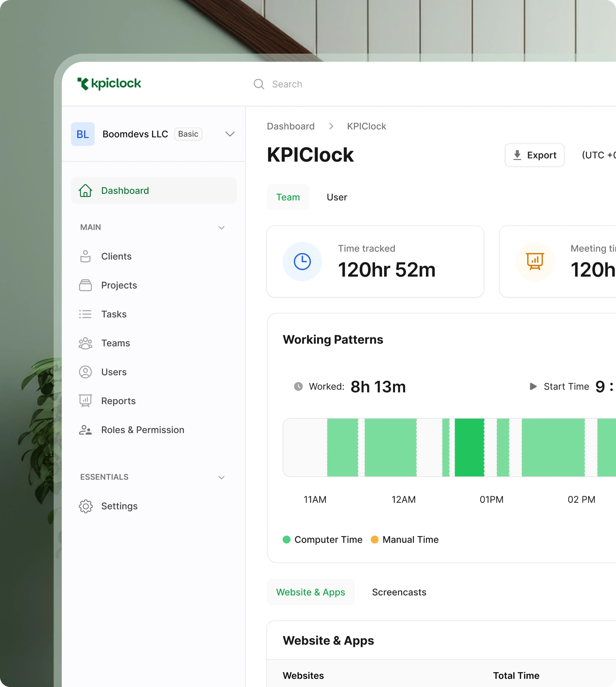Click the Time tracked clock icon
This screenshot has height=687, width=616.
point(302,262)
